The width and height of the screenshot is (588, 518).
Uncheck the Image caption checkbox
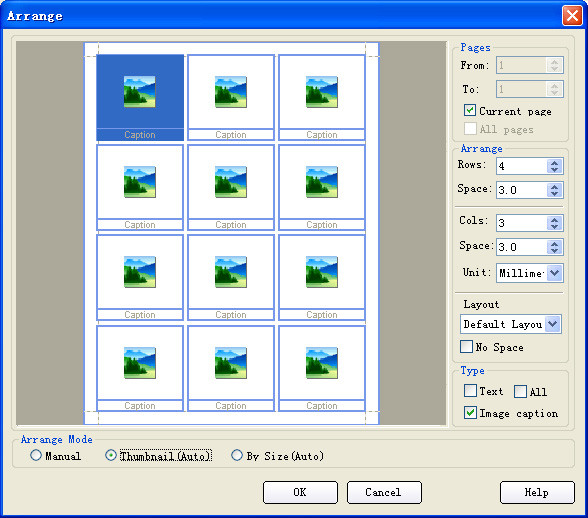coord(470,413)
